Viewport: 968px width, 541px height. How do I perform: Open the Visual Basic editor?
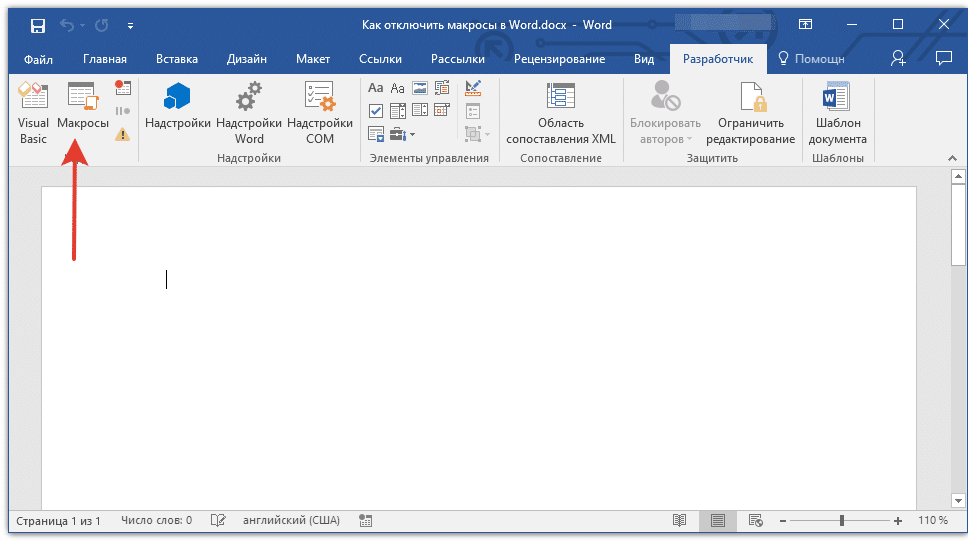(x=33, y=113)
